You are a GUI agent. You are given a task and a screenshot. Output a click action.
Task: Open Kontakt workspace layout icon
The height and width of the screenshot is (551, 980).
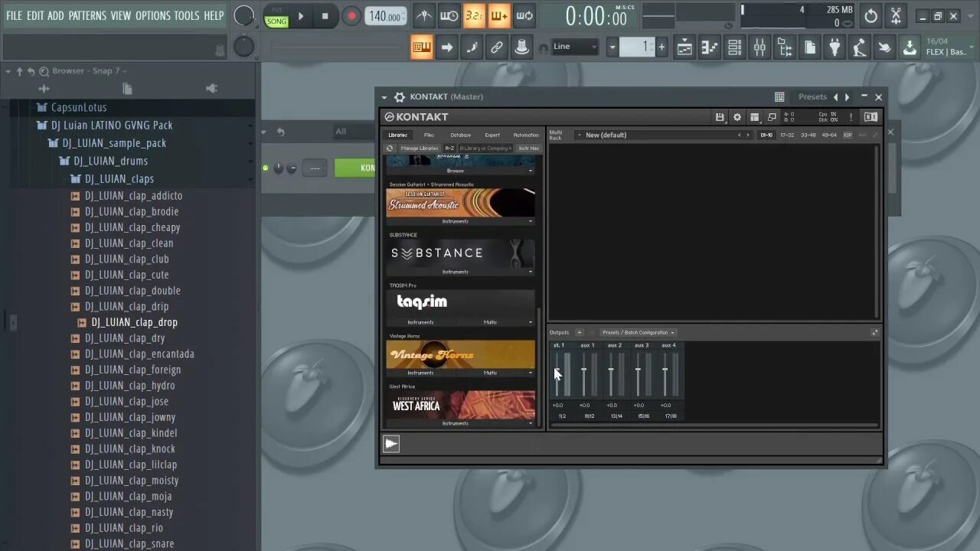click(755, 117)
